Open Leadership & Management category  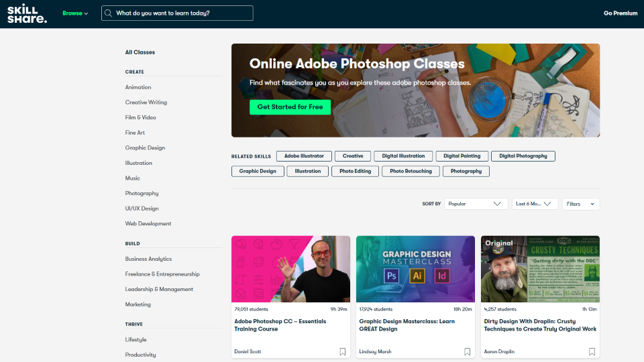click(x=159, y=290)
